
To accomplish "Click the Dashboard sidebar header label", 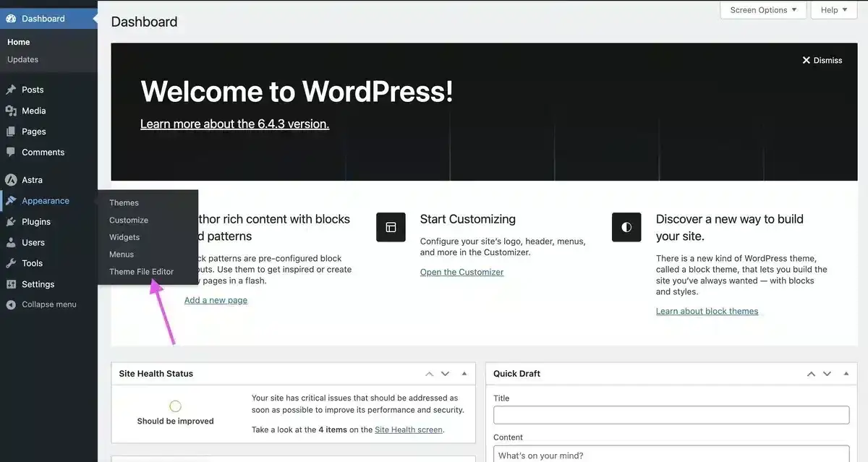I will (x=43, y=19).
